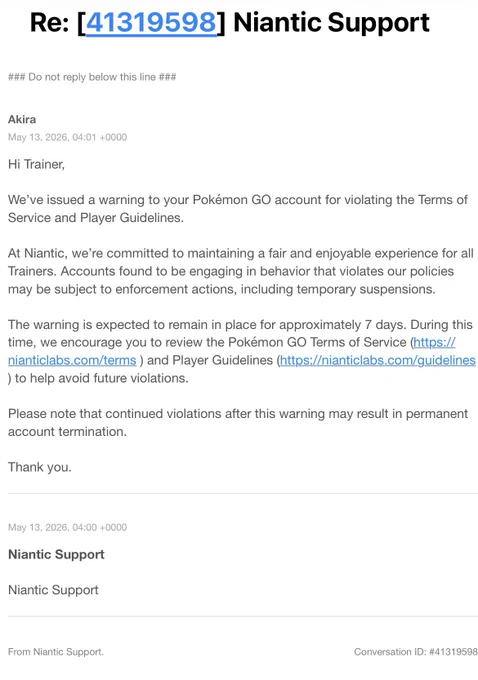This screenshot has width=478, height=680.
Task: Click the 'At Niantic, we're committed' paragraph
Action: point(241,271)
